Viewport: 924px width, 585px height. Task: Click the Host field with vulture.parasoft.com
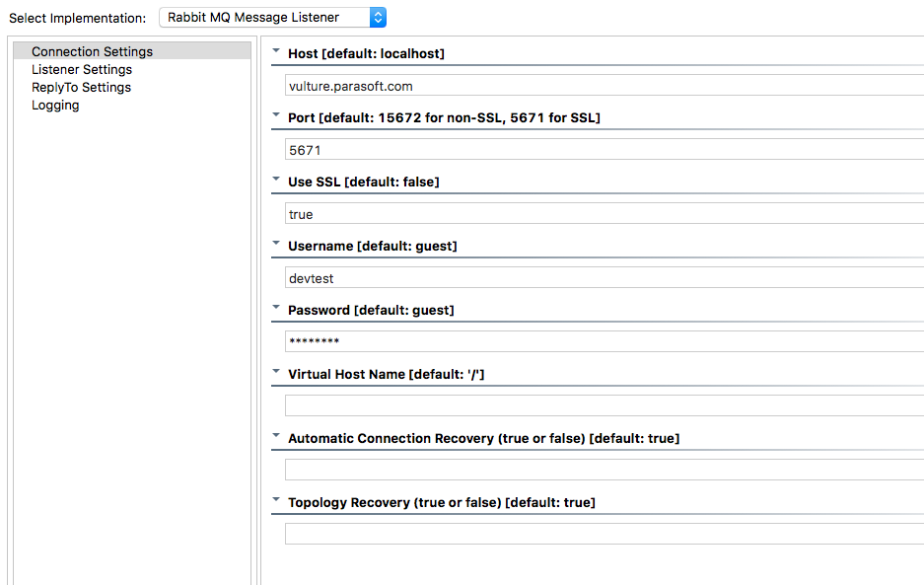coord(604,86)
